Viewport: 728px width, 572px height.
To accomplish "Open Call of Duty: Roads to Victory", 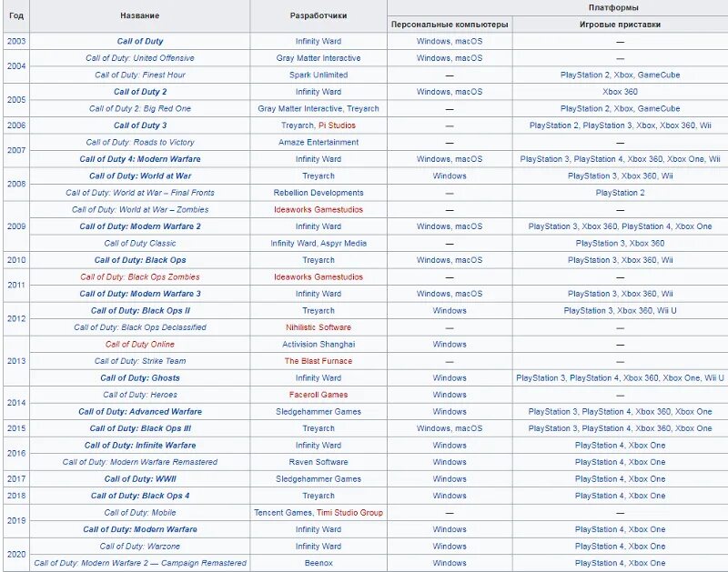I will click(140, 142).
